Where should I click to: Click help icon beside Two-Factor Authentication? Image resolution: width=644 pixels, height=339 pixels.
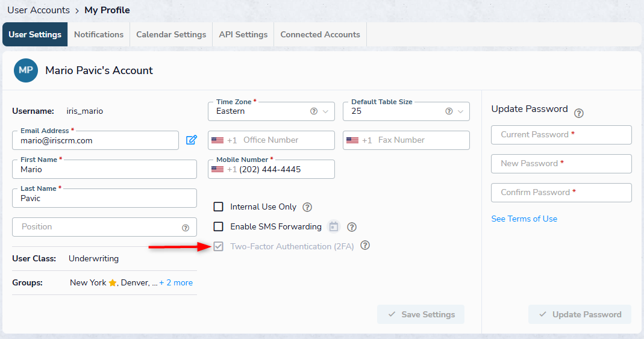(365, 246)
